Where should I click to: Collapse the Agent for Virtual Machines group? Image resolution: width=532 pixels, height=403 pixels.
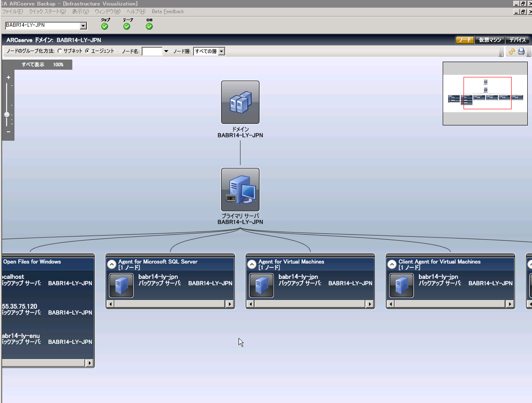[252, 264]
